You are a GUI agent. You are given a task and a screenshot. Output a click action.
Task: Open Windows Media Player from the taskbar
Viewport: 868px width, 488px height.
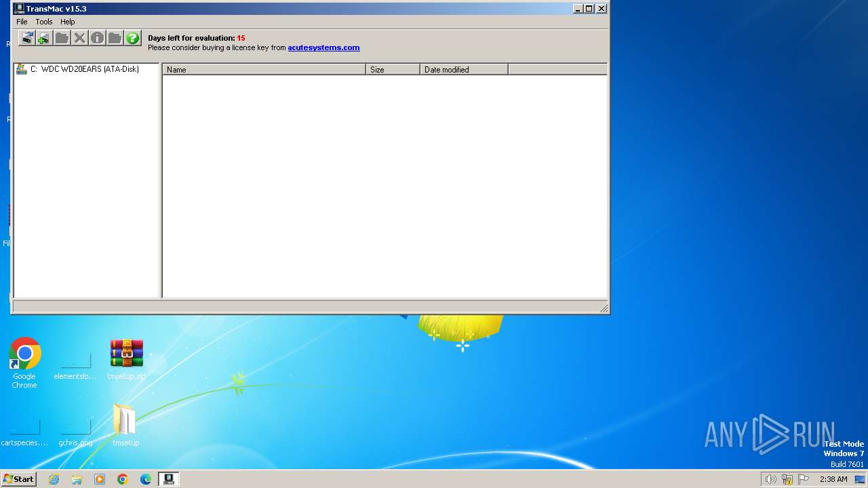(100, 479)
